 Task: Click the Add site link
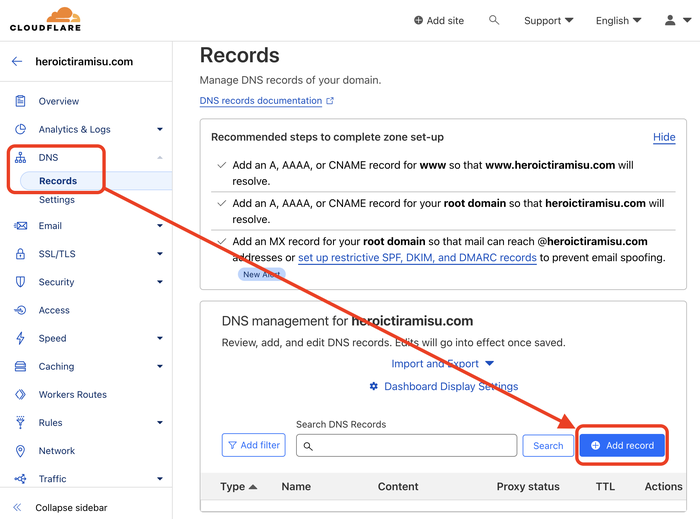click(439, 21)
